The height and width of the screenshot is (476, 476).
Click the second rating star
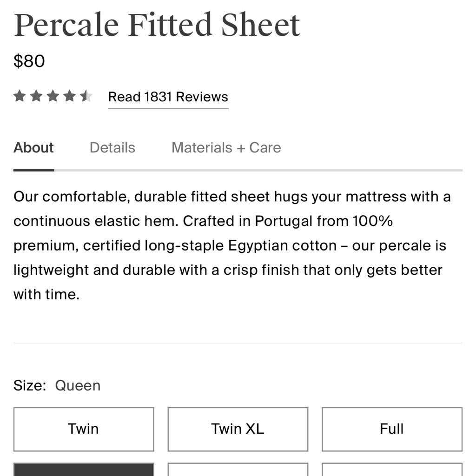[x=36, y=96]
